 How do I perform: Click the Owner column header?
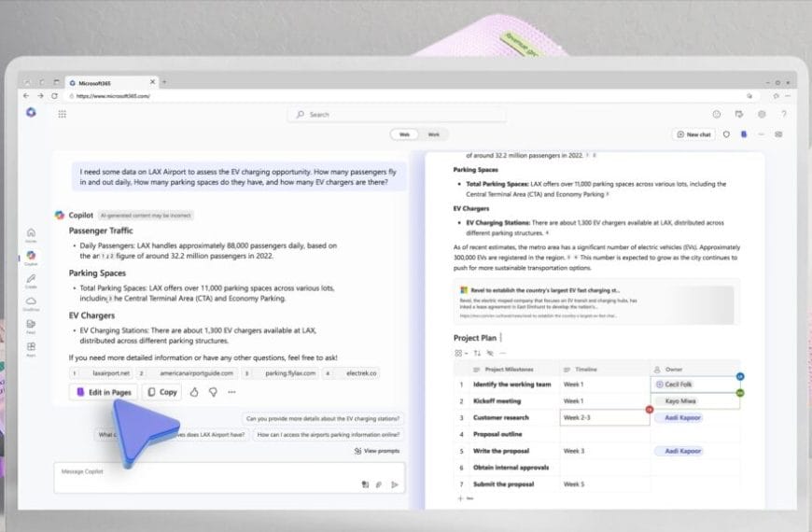(695, 370)
